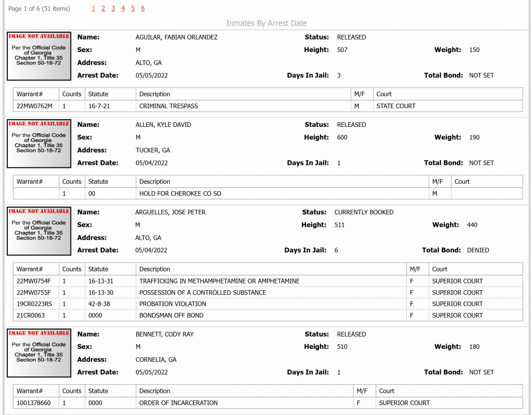Select the name AGUILAR, FABIAN ORLANDEZ

click(x=177, y=37)
